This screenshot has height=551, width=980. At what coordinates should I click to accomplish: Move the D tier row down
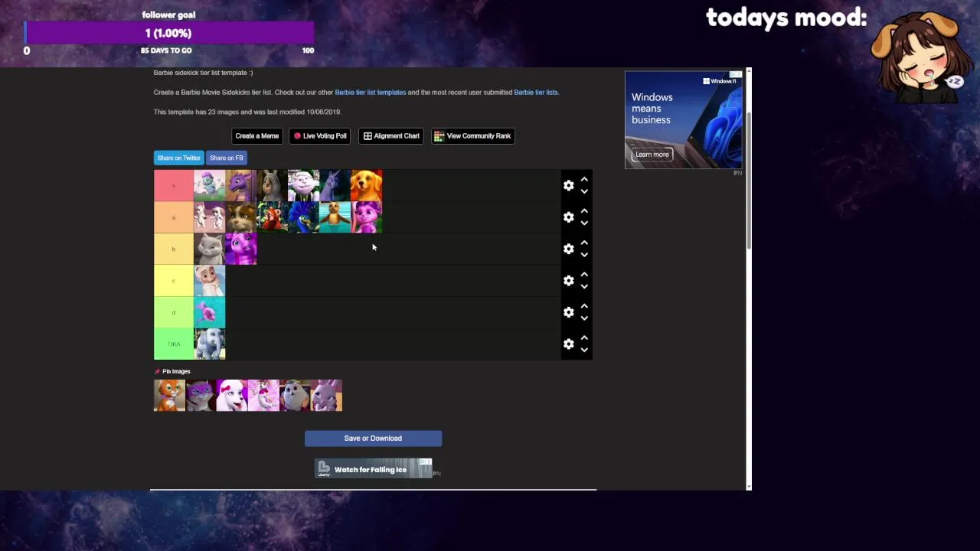pyautogui.click(x=584, y=318)
